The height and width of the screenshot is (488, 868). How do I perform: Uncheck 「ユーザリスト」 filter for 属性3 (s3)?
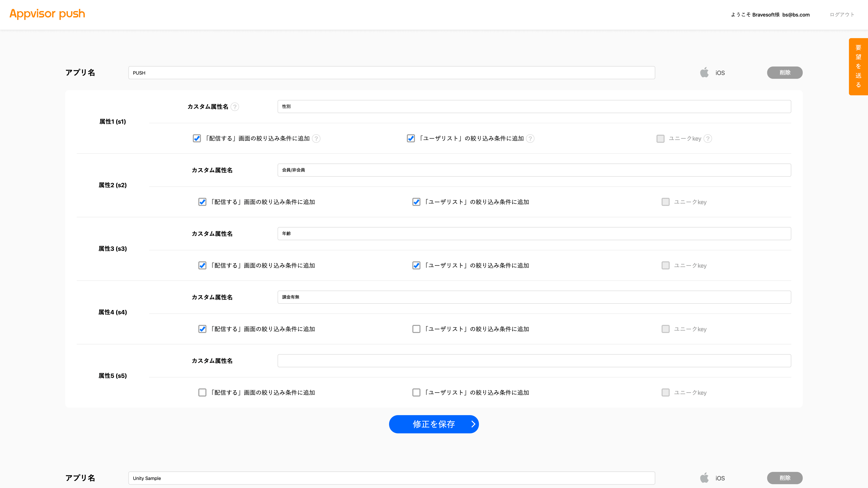[x=416, y=265]
